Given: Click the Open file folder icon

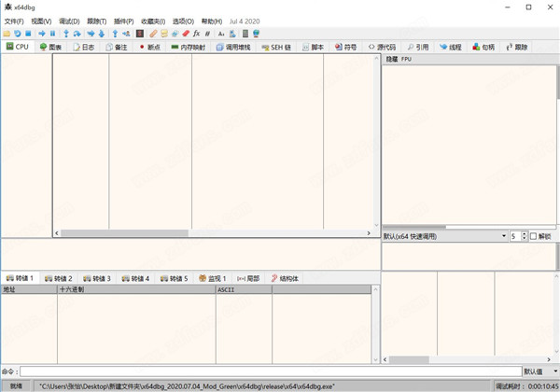Looking at the screenshot, I should [7, 34].
